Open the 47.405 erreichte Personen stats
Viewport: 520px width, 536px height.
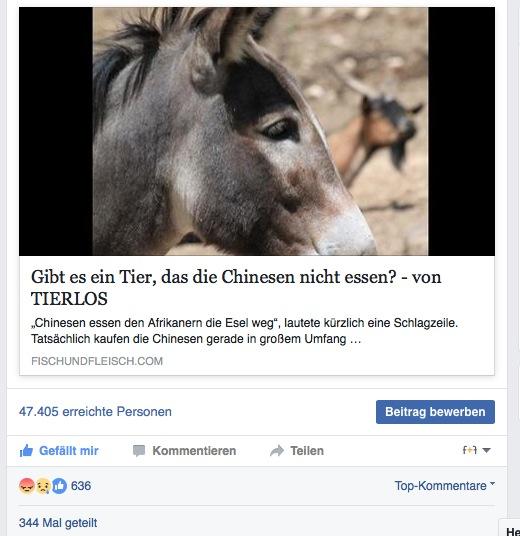(95, 412)
